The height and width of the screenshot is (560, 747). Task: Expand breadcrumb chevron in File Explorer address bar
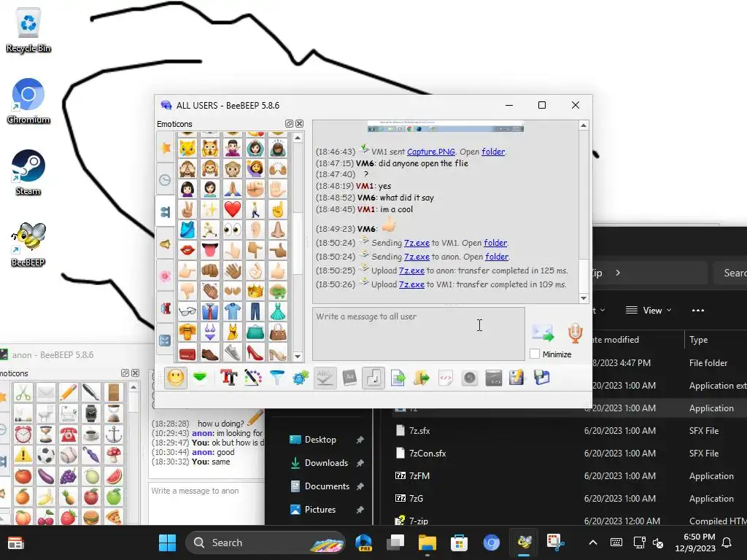pos(618,273)
